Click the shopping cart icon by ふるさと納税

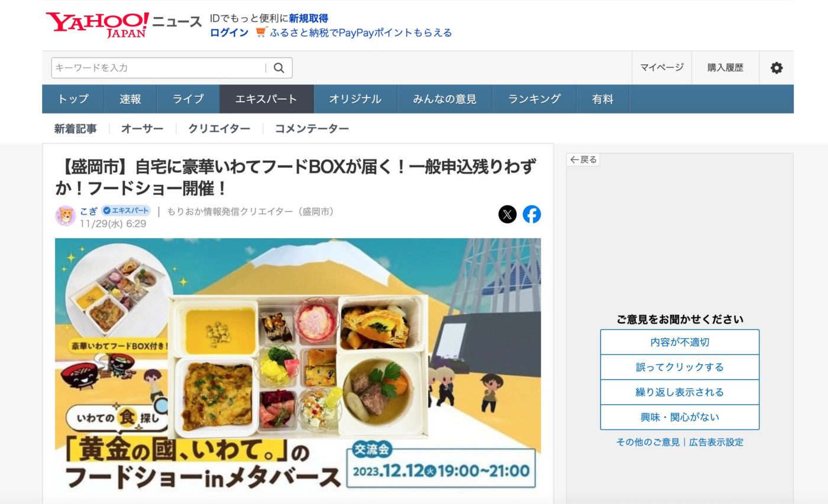[261, 32]
